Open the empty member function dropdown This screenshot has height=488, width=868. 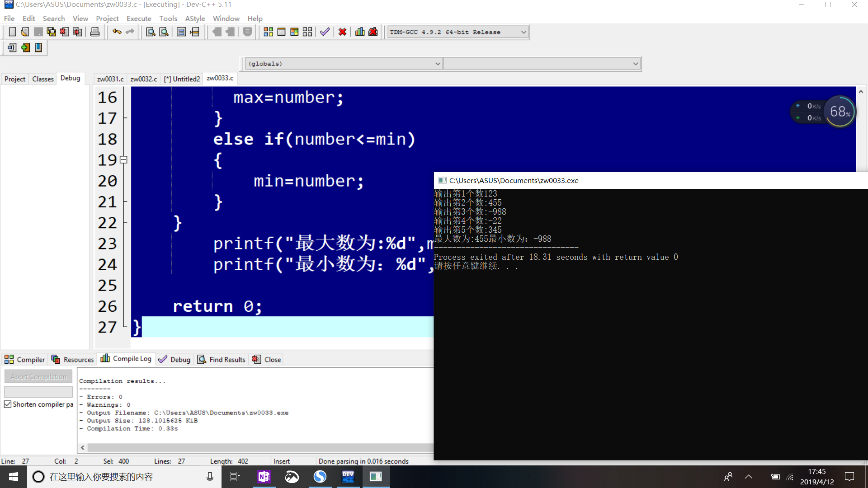coord(635,64)
